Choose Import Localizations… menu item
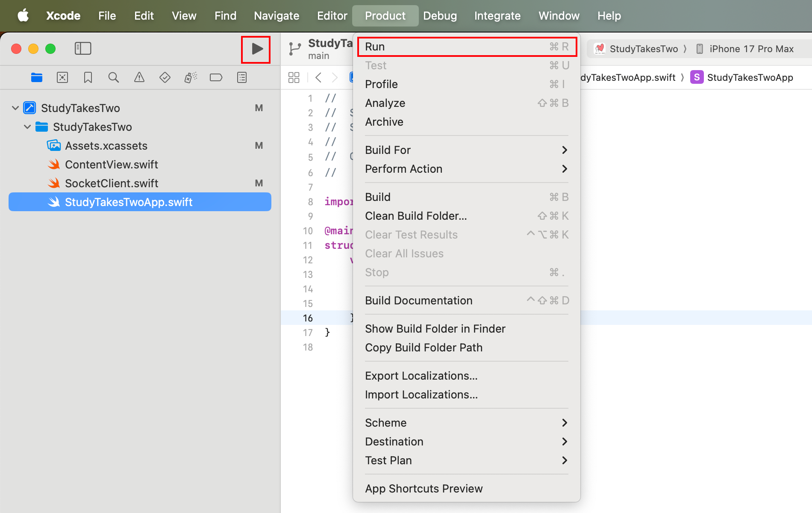Viewport: 812px width, 513px height. 467,395
